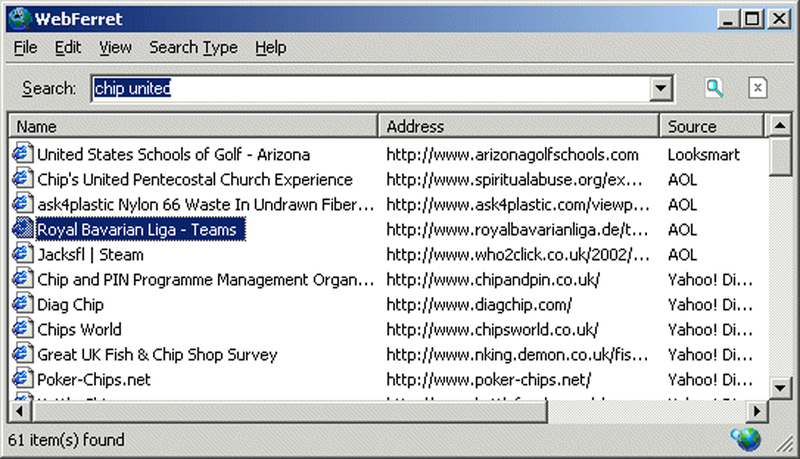Viewport: 800px width, 459px height.
Task: Select United States Schools of Golf - Arizona result
Action: point(173,154)
